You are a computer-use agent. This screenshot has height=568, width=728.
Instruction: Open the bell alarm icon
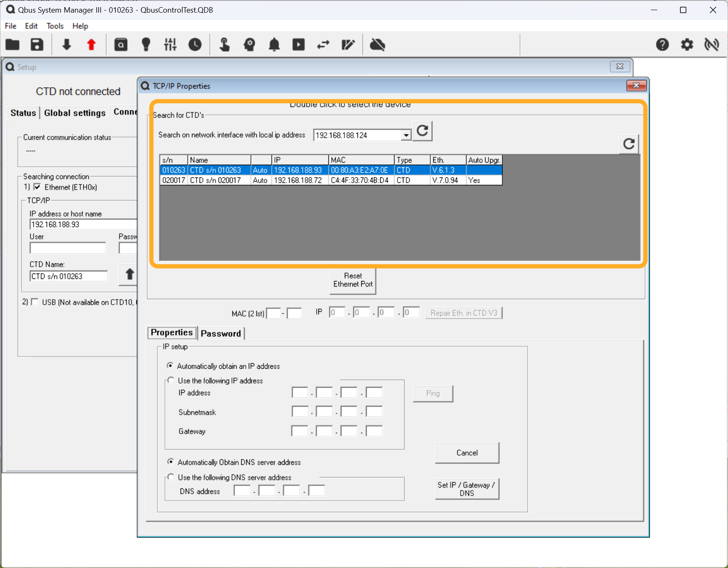click(x=274, y=44)
